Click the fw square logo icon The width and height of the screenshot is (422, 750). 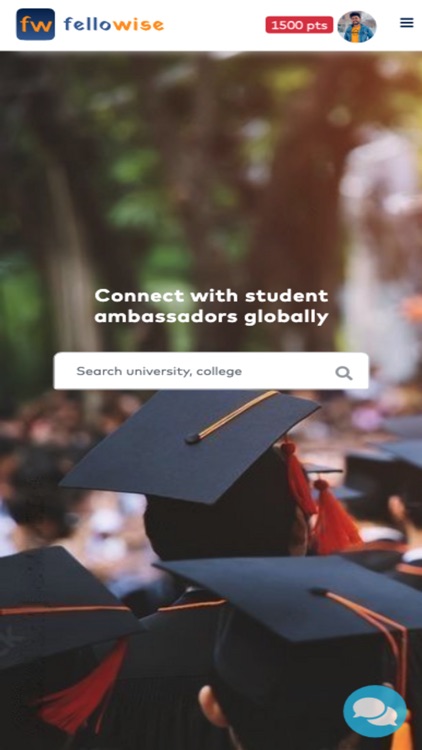35,24
